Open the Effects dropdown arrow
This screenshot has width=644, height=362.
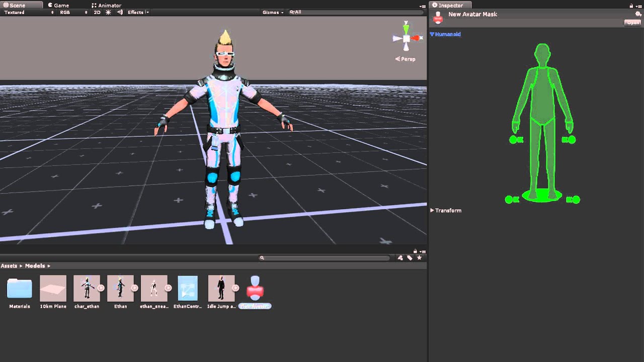pyautogui.click(x=147, y=12)
